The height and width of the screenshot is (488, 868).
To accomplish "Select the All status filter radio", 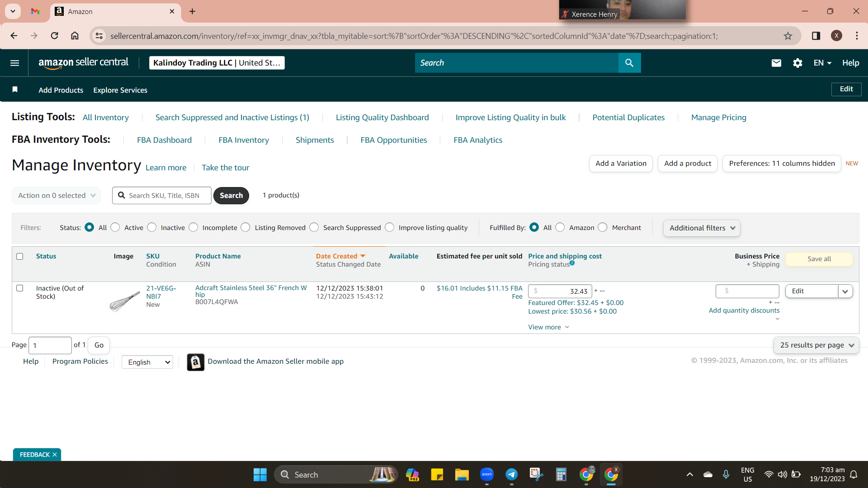I will [x=90, y=227].
